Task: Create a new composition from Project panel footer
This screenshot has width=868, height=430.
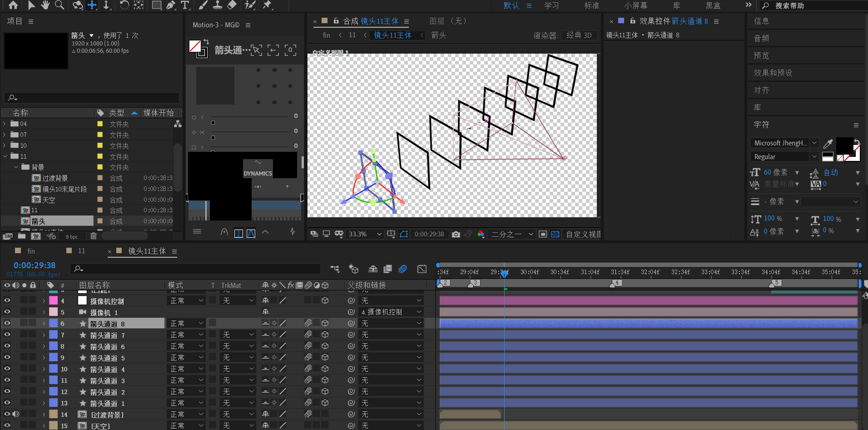Action: pyautogui.click(x=36, y=236)
